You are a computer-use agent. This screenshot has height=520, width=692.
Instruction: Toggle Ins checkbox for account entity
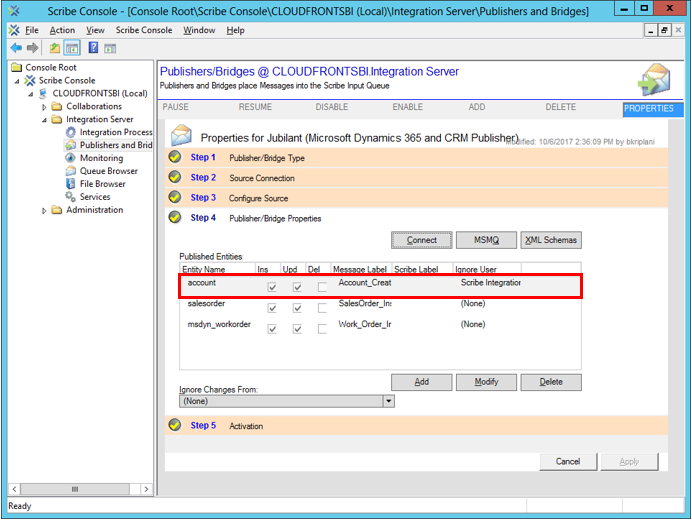point(272,288)
